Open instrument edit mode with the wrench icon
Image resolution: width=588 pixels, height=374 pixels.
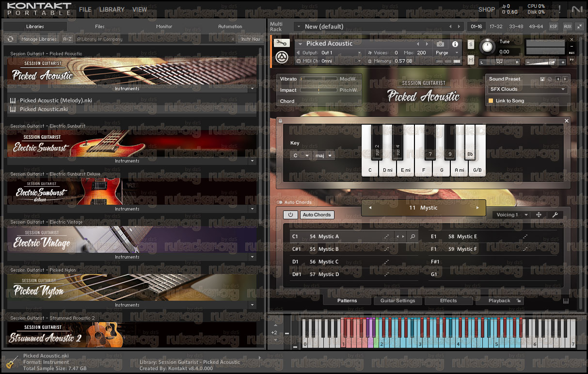pos(281,43)
